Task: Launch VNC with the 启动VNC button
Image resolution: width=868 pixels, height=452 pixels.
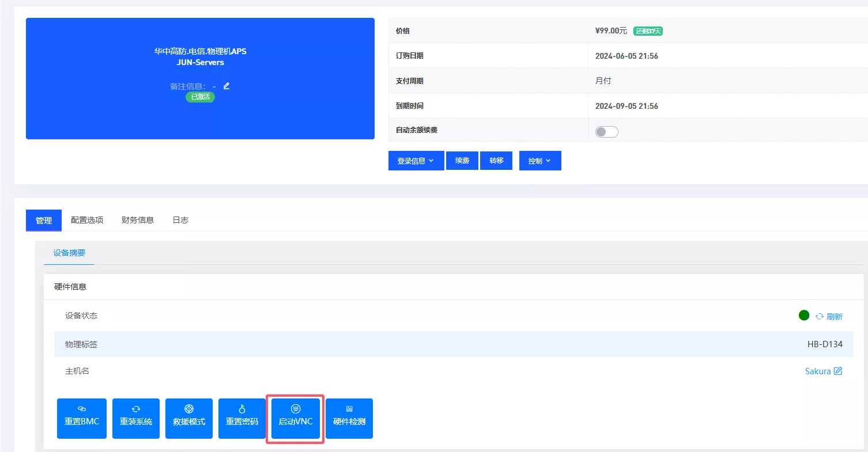Action: coord(296,418)
